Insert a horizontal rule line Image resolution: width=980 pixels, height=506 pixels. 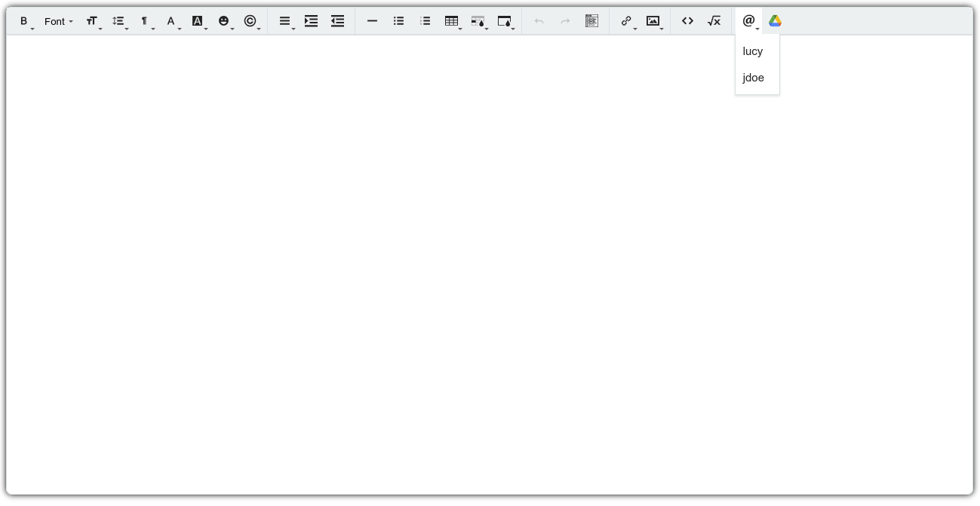pyautogui.click(x=372, y=21)
